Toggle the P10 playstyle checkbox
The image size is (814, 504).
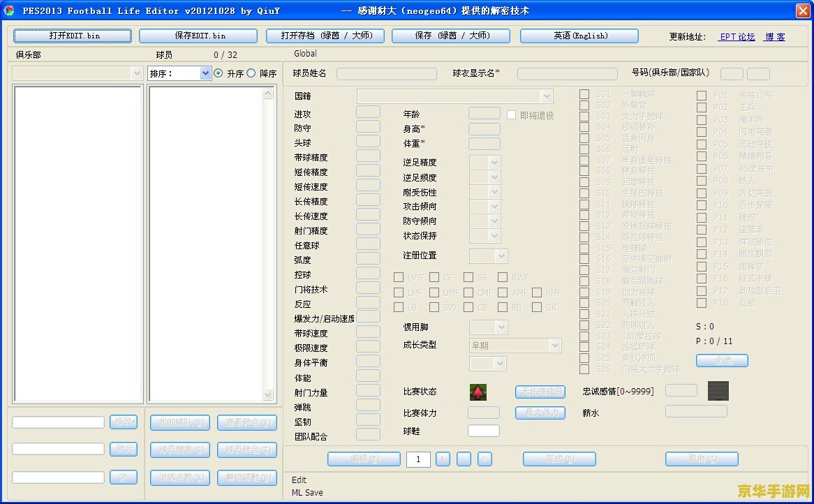click(702, 205)
